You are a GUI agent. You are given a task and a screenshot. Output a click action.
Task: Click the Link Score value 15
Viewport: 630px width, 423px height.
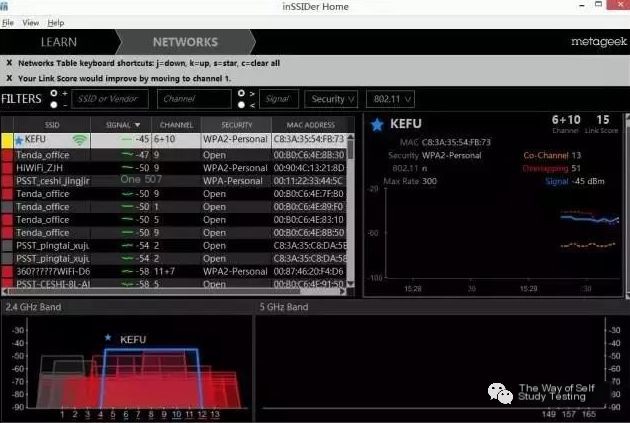tap(603, 120)
